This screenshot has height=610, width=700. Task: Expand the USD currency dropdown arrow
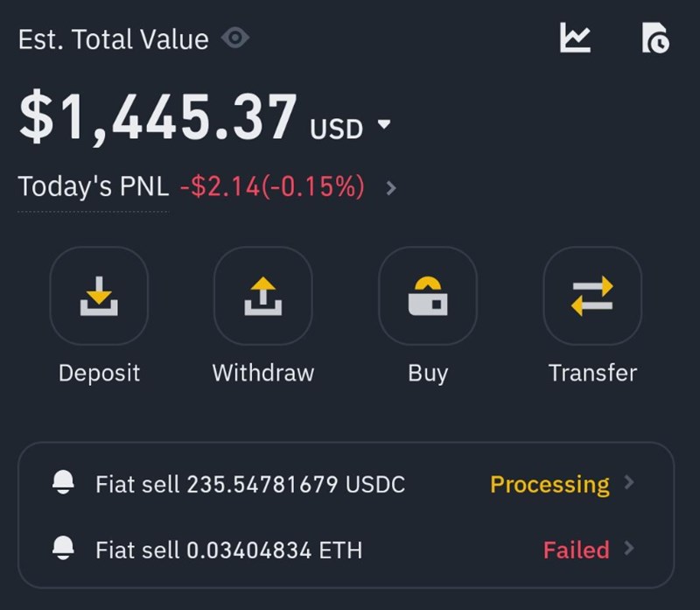(383, 125)
